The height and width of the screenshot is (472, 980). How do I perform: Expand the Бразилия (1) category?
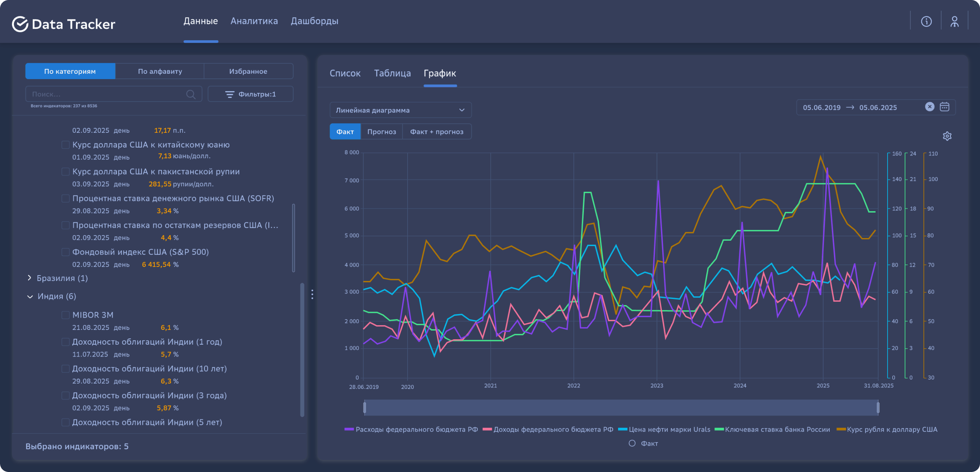coord(29,278)
